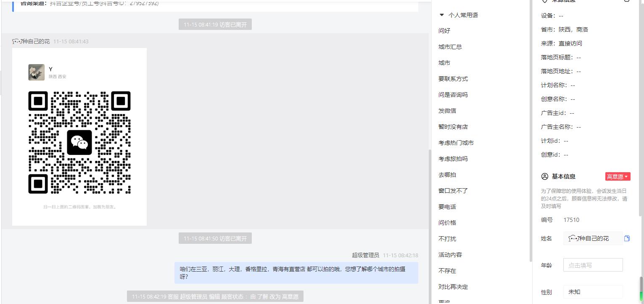Click the 姓名 field with 种自己的花
This screenshot has height=304, width=644.
(593, 238)
